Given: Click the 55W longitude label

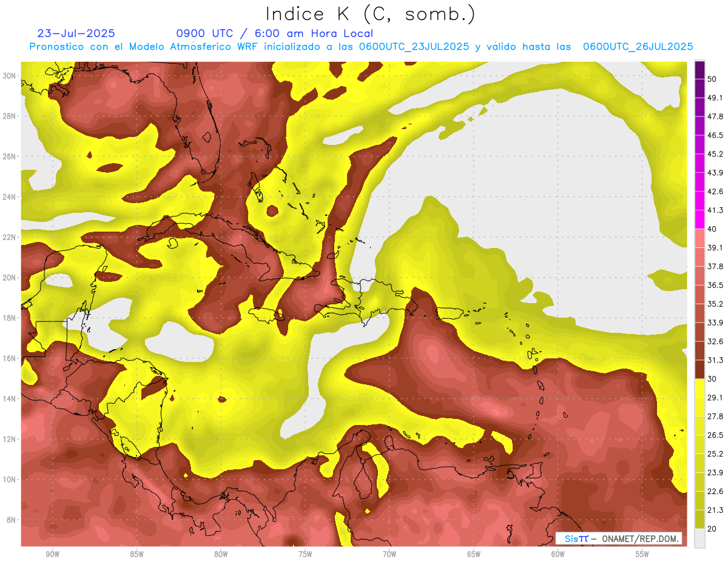Looking at the screenshot, I should pyautogui.click(x=642, y=554).
